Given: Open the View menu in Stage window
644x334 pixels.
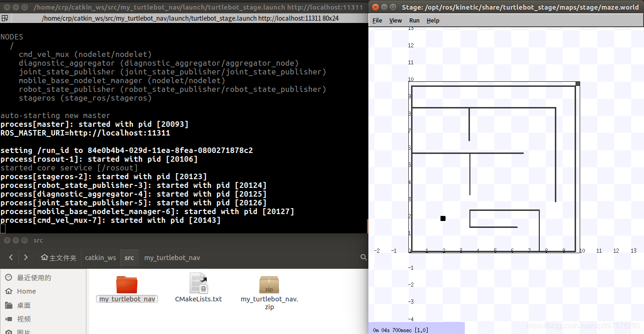Looking at the screenshot, I should pos(395,21).
